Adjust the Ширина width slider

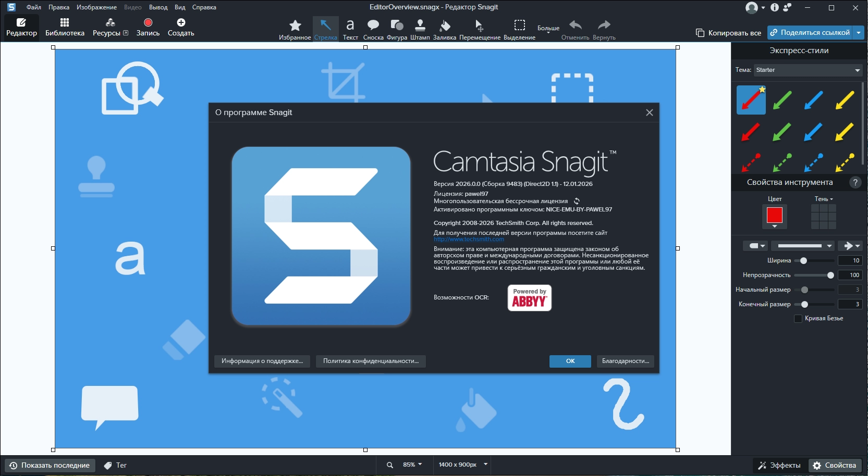tap(814, 260)
